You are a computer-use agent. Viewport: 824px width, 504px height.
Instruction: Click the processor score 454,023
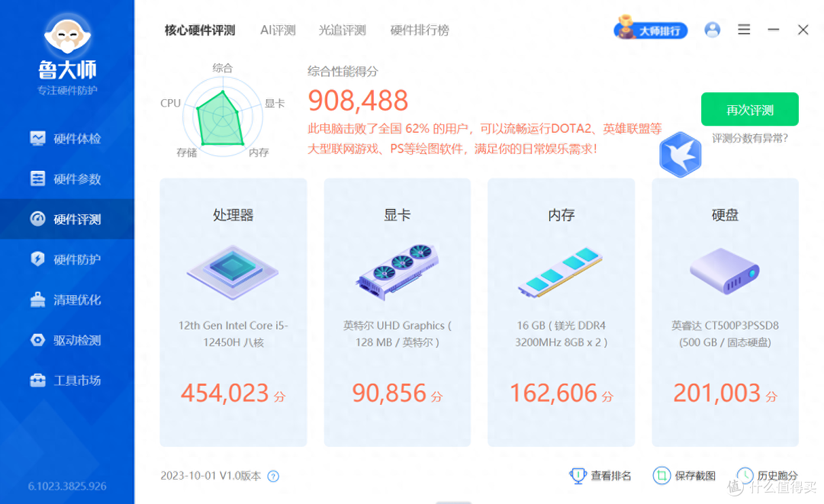225,393
